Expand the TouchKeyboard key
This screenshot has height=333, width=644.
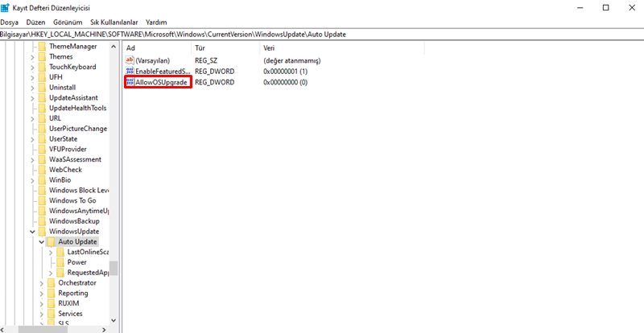click(x=32, y=67)
